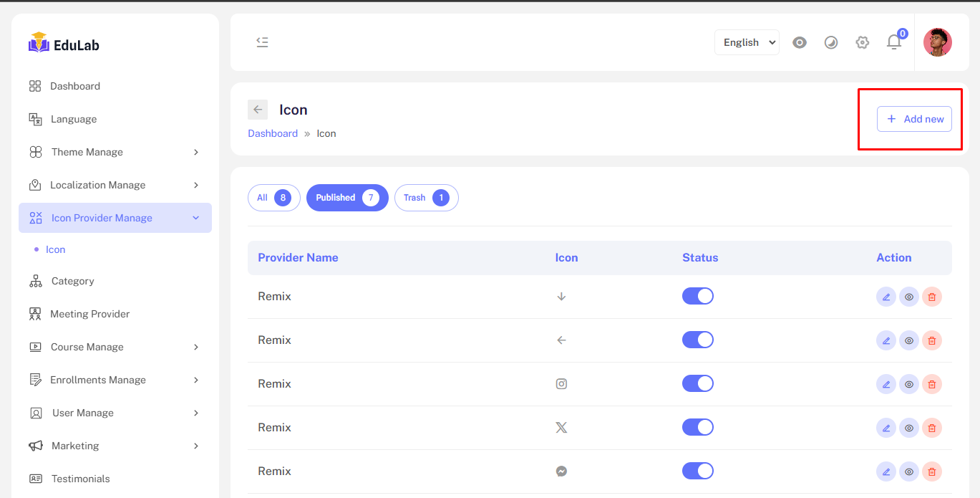Click Dashboard breadcrumb link

tap(273, 133)
